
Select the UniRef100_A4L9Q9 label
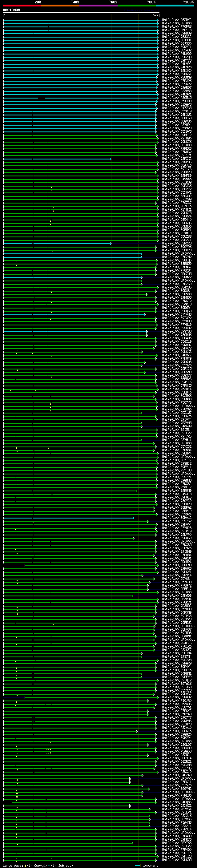click(x=177, y=54)
